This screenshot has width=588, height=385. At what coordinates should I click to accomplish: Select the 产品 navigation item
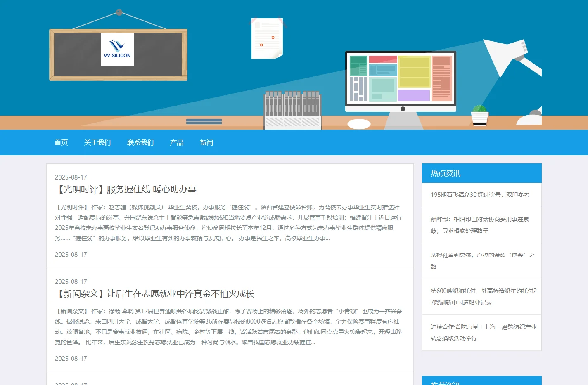click(177, 143)
